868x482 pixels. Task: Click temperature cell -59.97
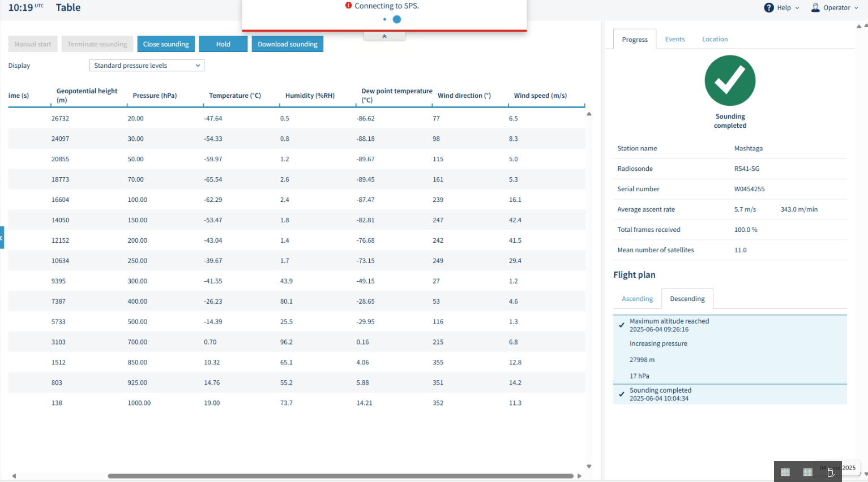click(213, 160)
